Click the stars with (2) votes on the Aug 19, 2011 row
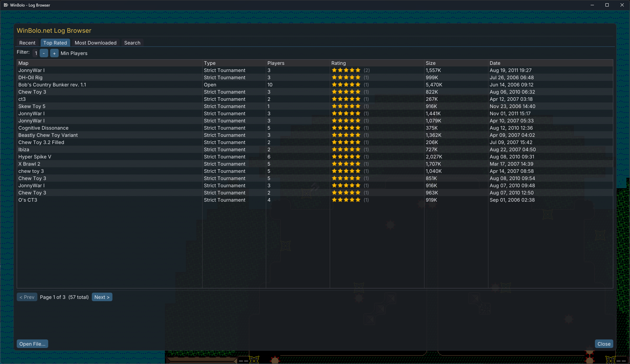The image size is (630, 364). [346, 70]
